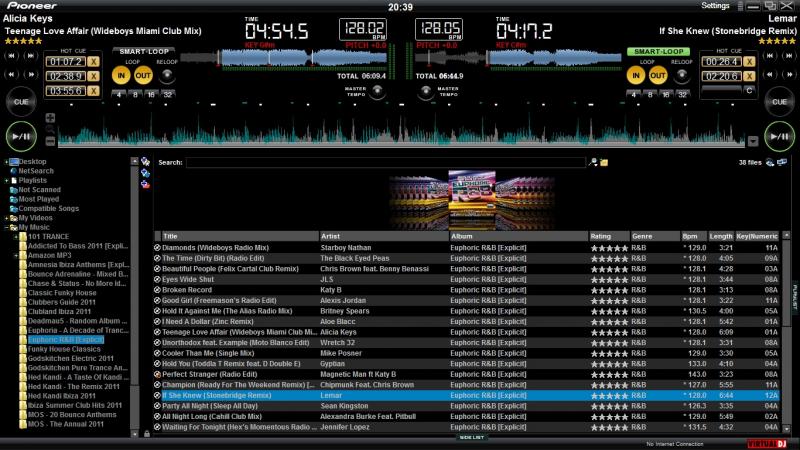Screen dimensions: 800x450
Task: Click second browser toolbar icon below the first
Action: click(x=145, y=173)
